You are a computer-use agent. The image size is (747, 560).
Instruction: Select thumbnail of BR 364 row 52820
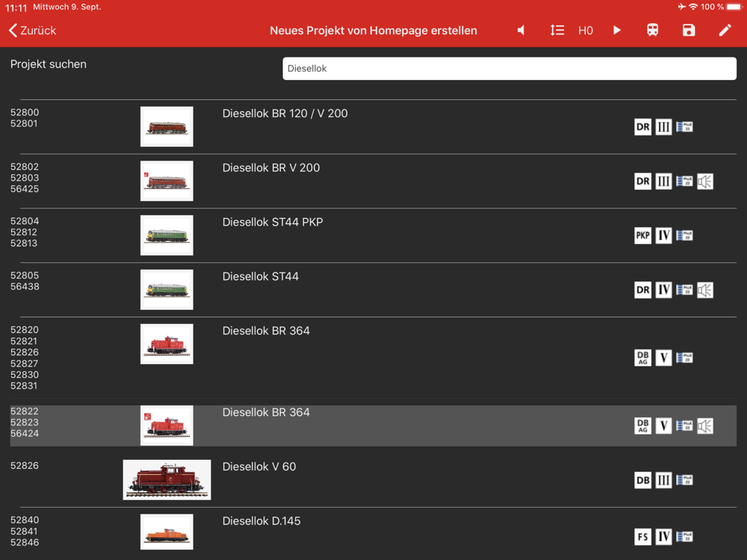pyautogui.click(x=167, y=343)
